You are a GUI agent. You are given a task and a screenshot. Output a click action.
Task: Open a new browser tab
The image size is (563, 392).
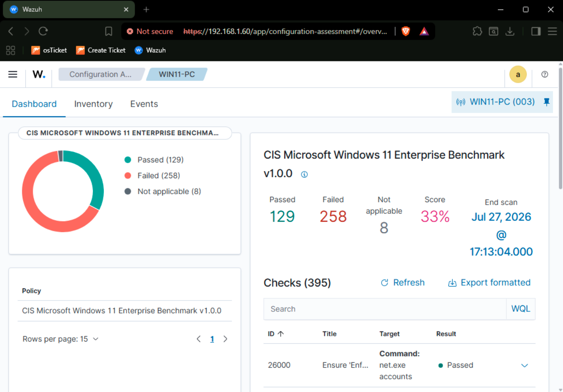[x=146, y=9]
